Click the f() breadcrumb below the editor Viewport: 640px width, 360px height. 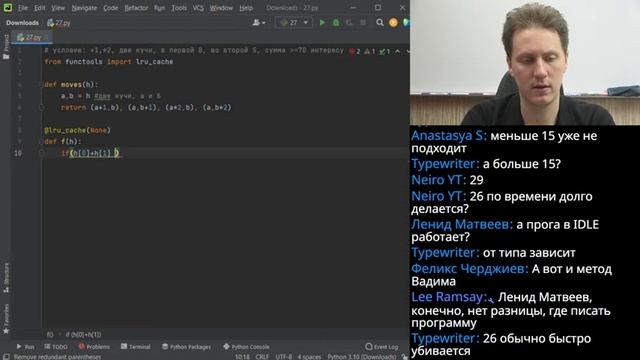click(x=50, y=335)
